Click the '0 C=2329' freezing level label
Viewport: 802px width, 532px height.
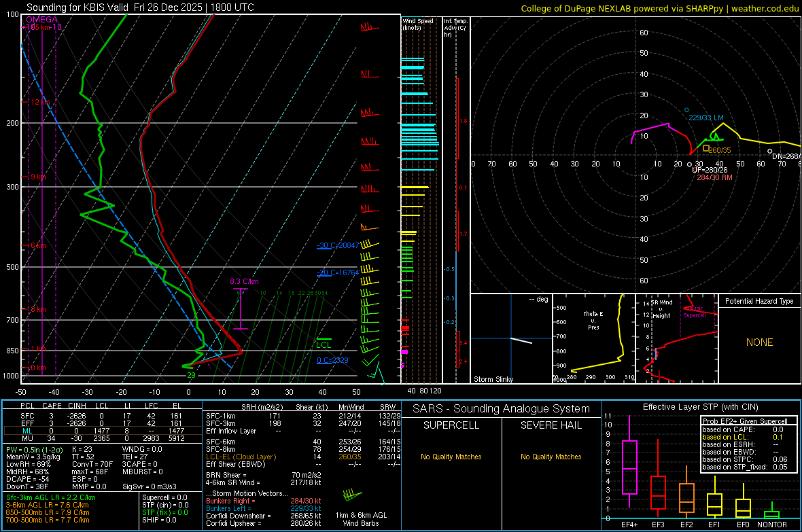(333, 360)
